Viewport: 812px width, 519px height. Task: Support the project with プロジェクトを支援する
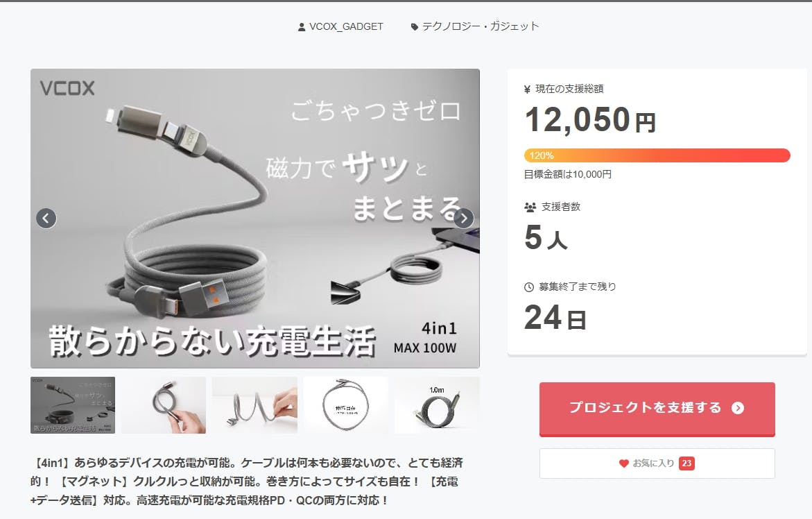tap(657, 409)
